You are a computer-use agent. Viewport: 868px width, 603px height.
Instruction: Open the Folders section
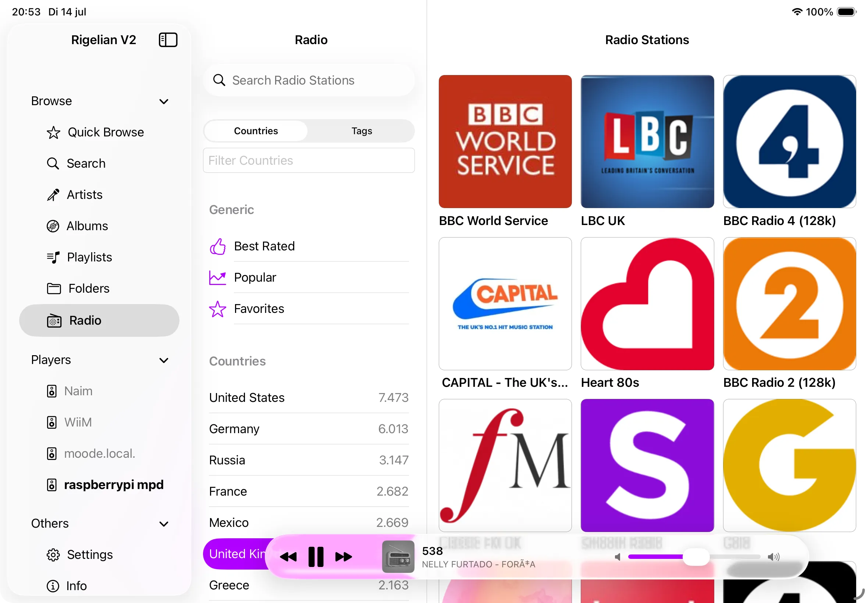(x=99, y=289)
